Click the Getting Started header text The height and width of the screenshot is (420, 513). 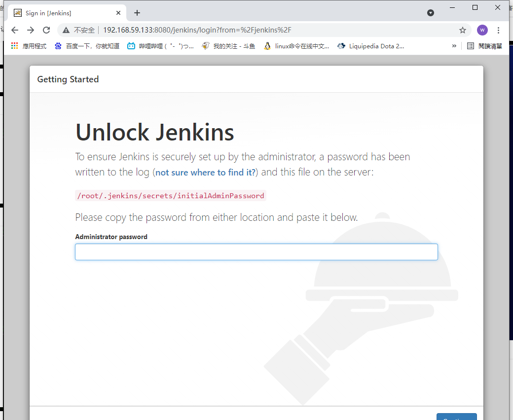pyautogui.click(x=68, y=79)
